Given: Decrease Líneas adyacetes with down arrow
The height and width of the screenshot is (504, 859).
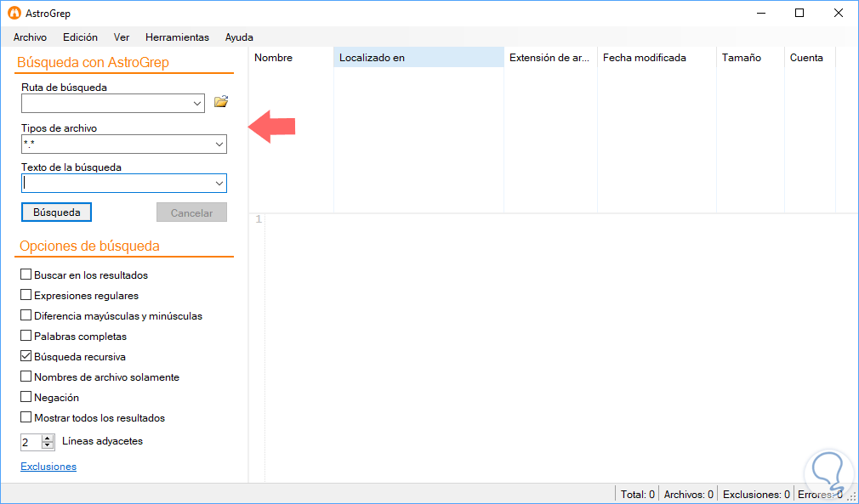Looking at the screenshot, I should click(x=48, y=445).
